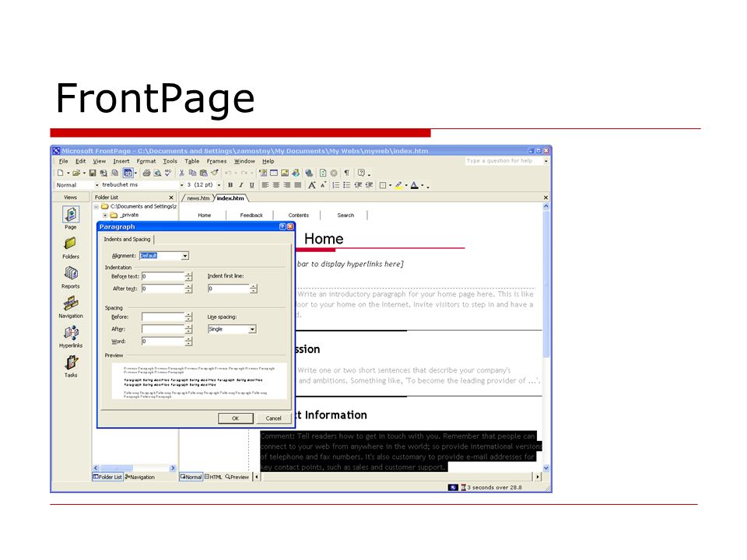Click the Folder List horizontal scrollbar
The image size is (747, 560).
(135, 468)
